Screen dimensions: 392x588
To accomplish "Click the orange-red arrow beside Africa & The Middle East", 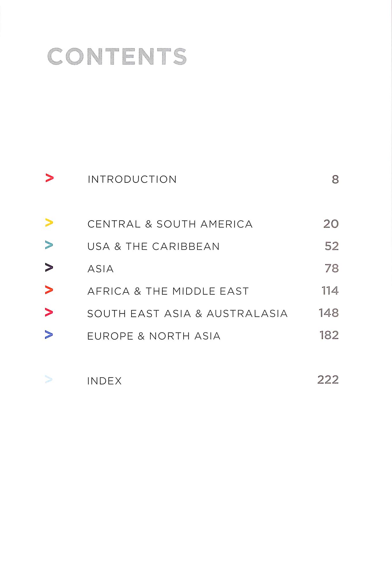I will (49, 290).
